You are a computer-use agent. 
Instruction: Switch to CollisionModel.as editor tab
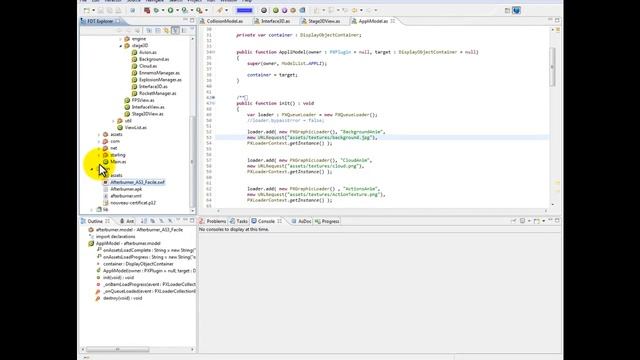coord(221,21)
